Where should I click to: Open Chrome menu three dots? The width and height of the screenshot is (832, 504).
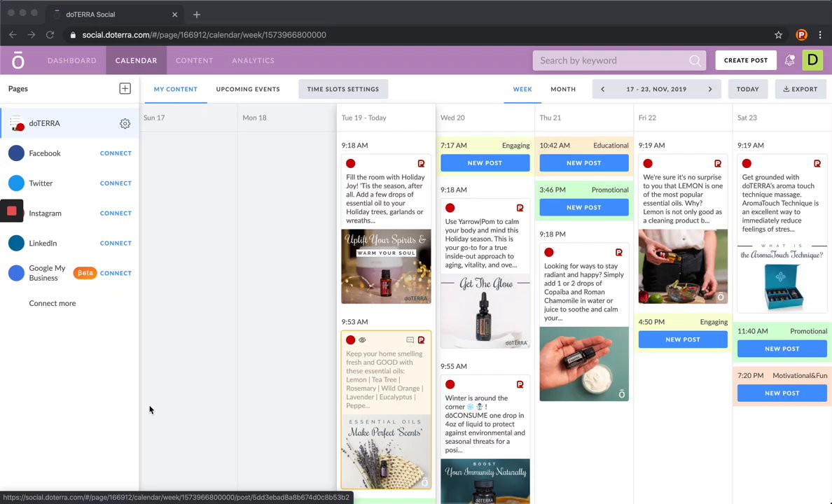coord(820,35)
